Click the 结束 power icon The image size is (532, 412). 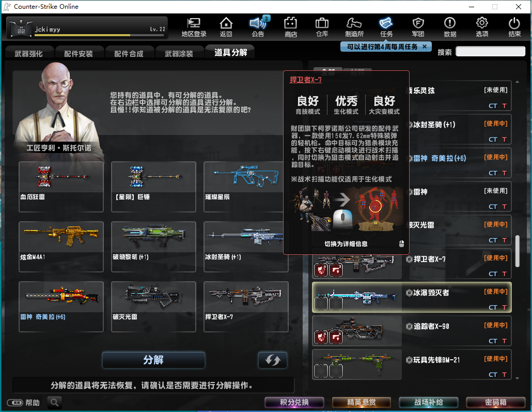click(514, 27)
